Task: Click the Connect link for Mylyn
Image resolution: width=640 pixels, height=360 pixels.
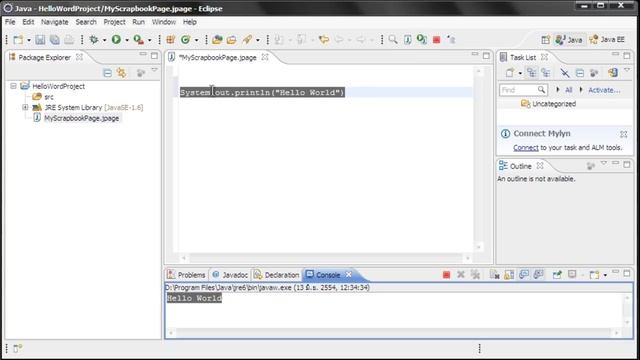Action: click(526, 148)
